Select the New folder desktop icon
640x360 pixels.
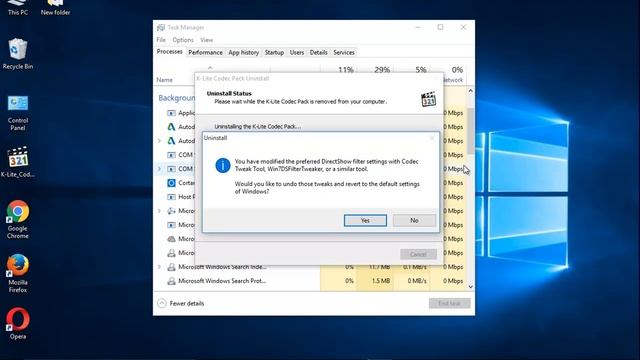(56, 8)
